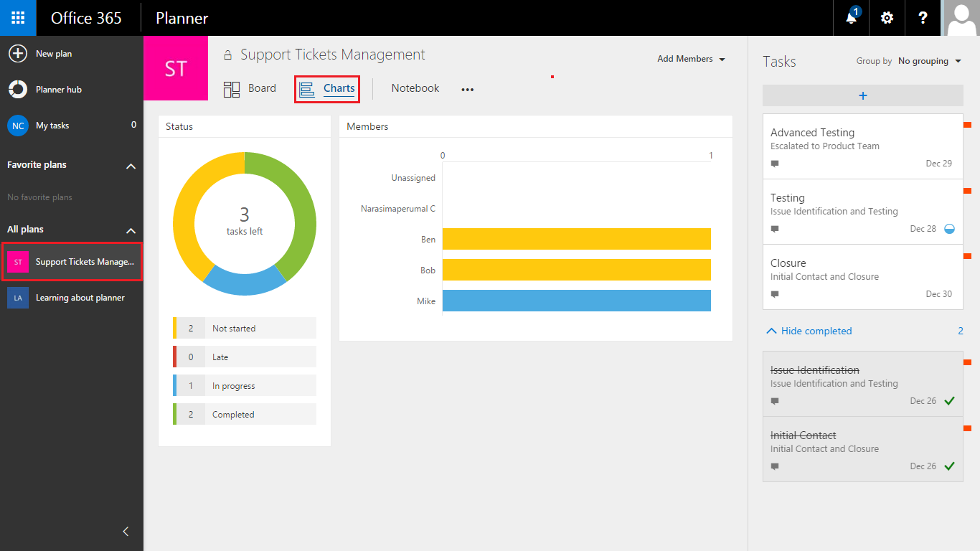Viewport: 980px width, 551px height.
Task: Open Support Tickets Management plan in sidebar
Action: (x=72, y=262)
